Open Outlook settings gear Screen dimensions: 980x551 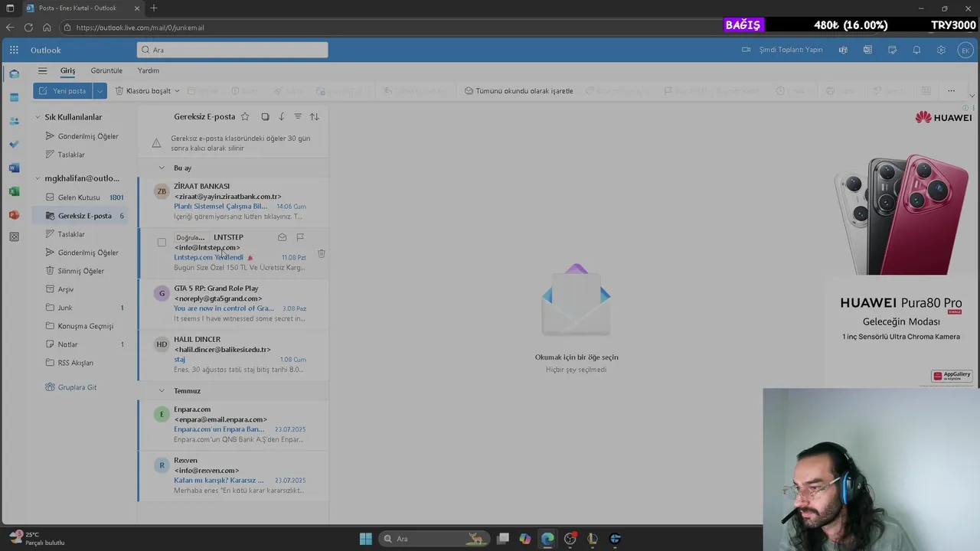[941, 50]
